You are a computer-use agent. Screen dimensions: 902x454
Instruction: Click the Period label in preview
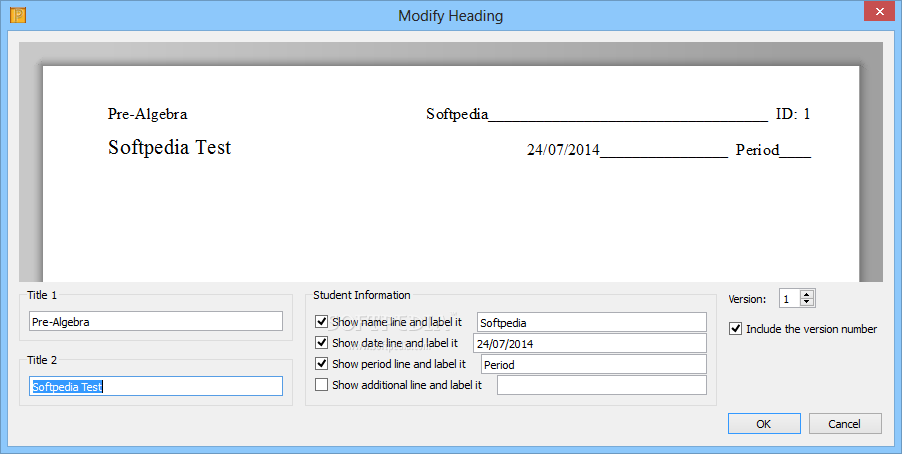758,150
